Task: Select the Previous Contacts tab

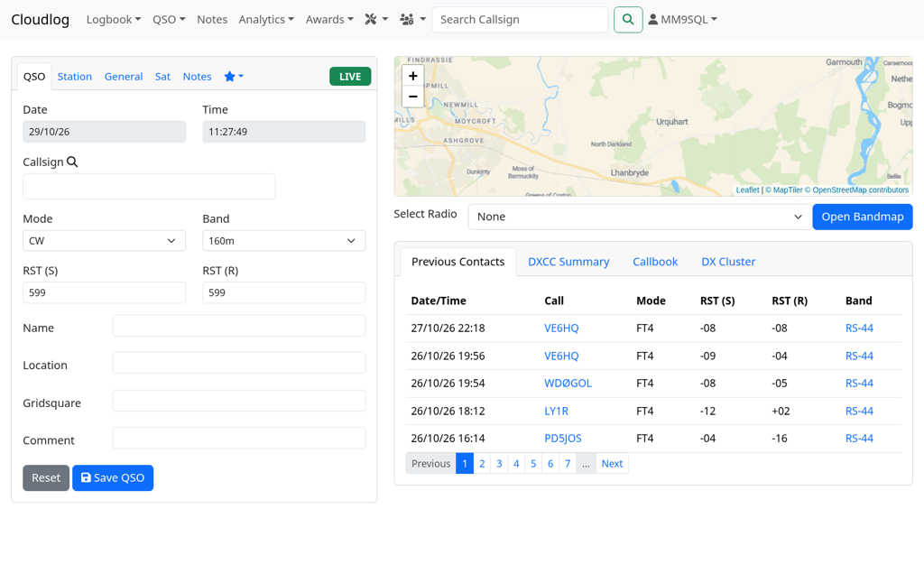Action: coord(457,262)
